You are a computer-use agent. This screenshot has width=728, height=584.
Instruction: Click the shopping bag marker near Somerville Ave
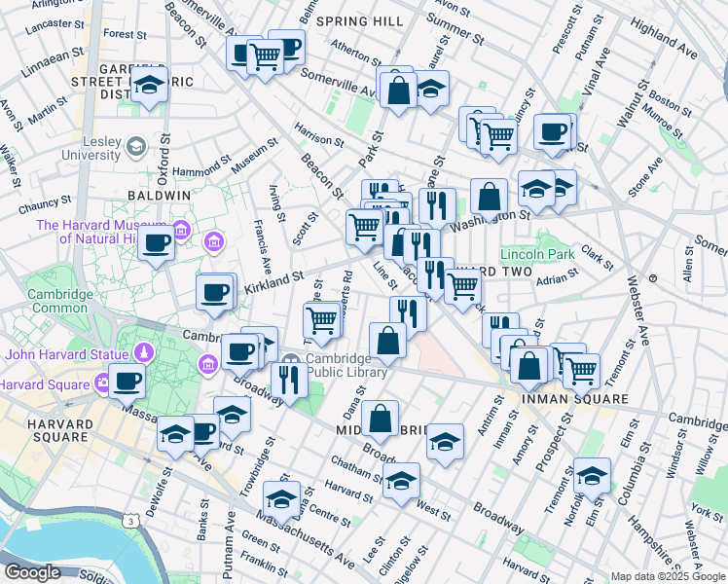396,89
